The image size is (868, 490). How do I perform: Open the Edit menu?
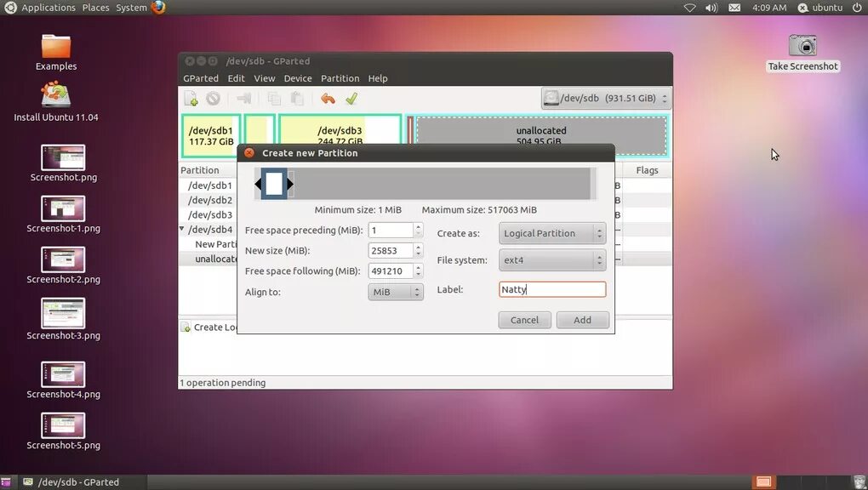[x=236, y=78]
